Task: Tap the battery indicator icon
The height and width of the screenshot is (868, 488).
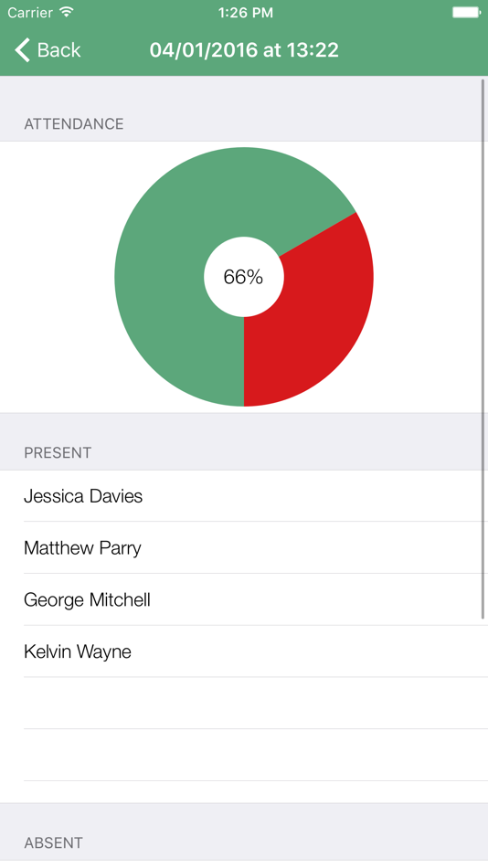Action: click(x=465, y=12)
